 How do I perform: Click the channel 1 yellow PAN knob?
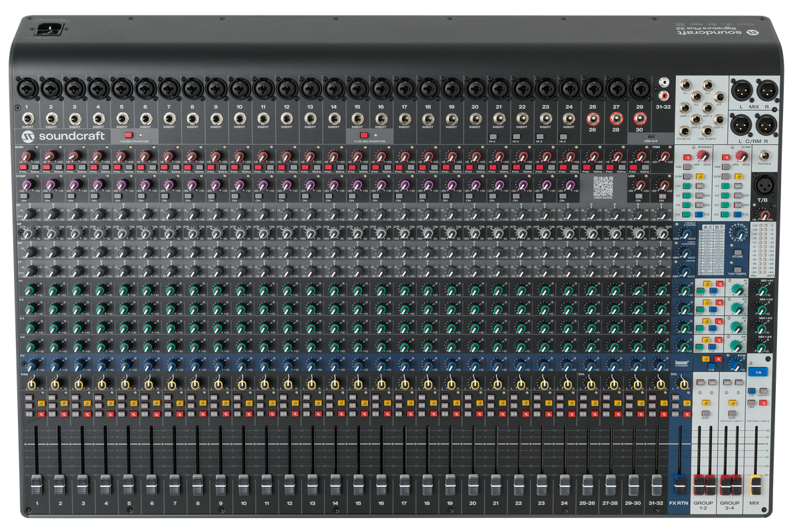[32, 384]
